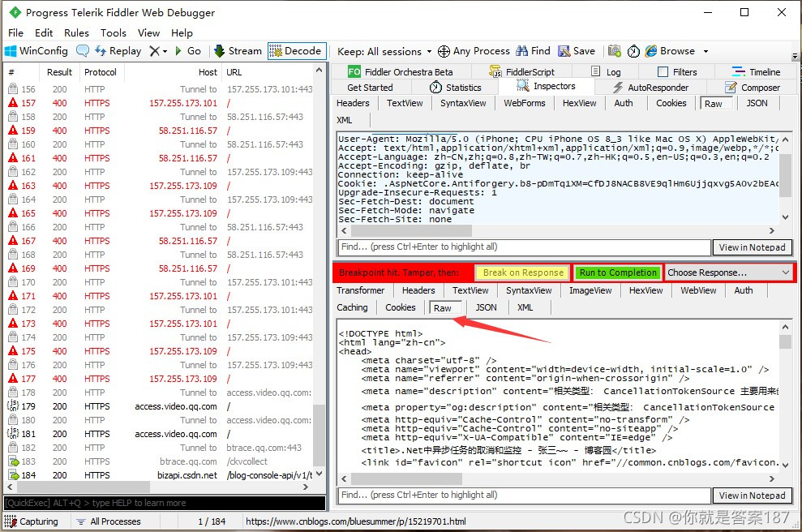The height and width of the screenshot is (532, 802).
Task: Select session 157 warning row icon
Action: point(13,103)
